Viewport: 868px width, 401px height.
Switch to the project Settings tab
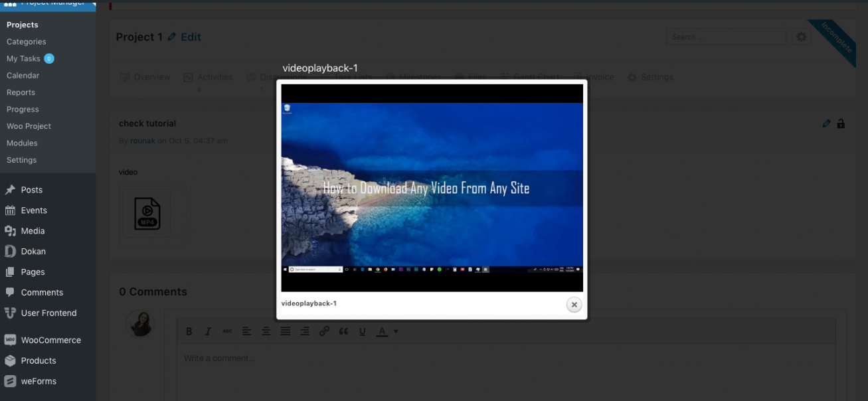pos(650,77)
